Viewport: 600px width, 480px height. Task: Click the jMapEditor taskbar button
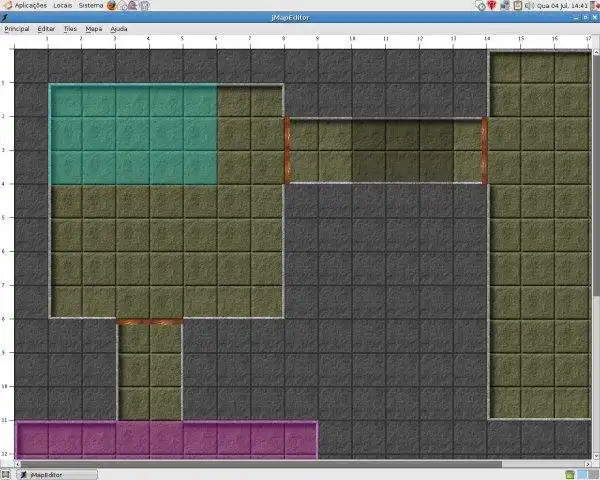click(57, 475)
